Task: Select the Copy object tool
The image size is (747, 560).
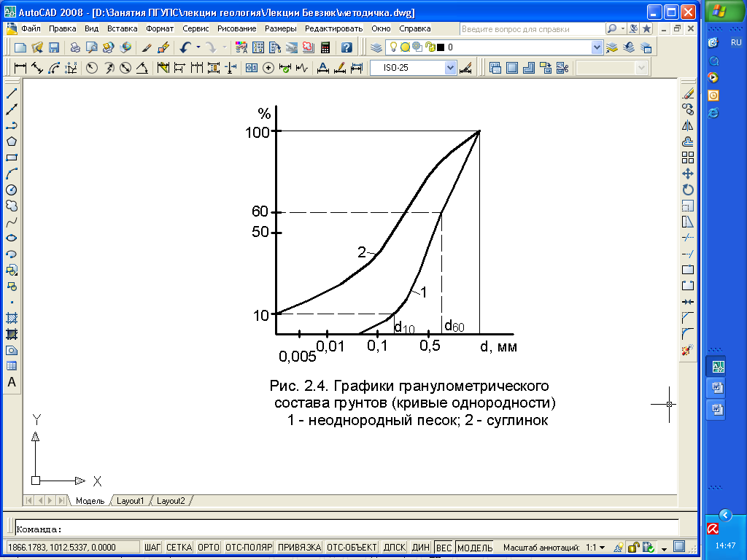Action: point(687,109)
